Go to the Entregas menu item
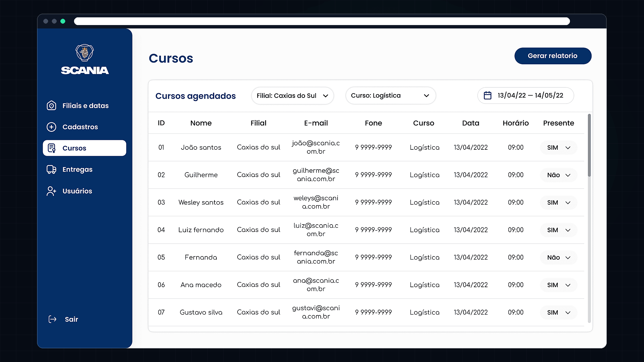644x362 pixels. pos(85,169)
